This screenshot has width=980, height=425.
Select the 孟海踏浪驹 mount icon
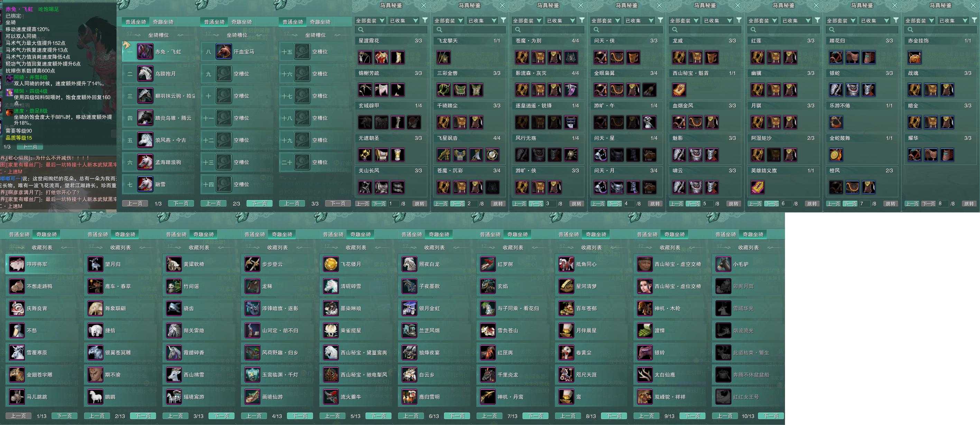pyautogui.click(x=145, y=162)
